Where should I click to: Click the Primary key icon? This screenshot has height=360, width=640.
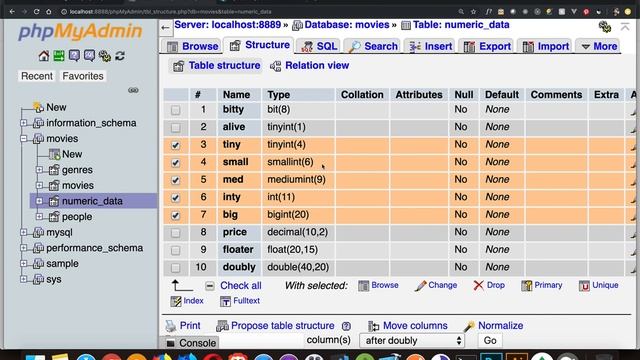pos(526,286)
